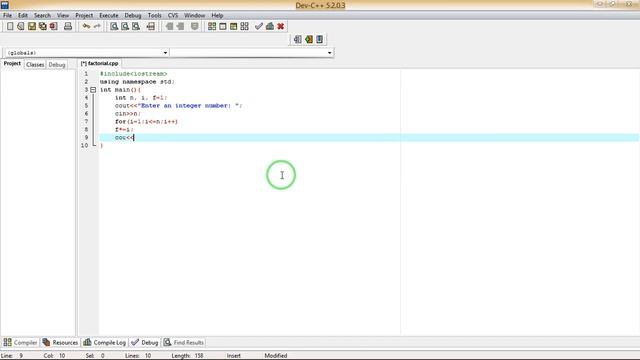This screenshot has height=360, width=640.
Task: Click the first icon of the small lower toolbar
Action: pyautogui.click(x=298, y=40)
